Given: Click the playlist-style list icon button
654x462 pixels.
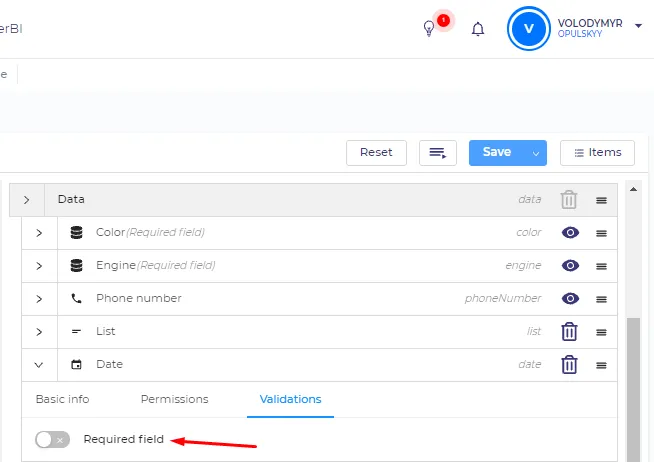Looking at the screenshot, I should point(438,153).
